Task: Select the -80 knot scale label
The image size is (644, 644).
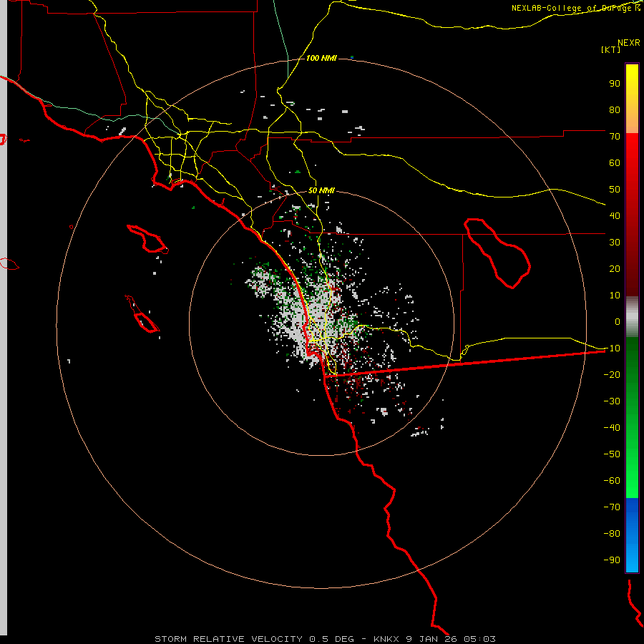Action: (x=612, y=534)
